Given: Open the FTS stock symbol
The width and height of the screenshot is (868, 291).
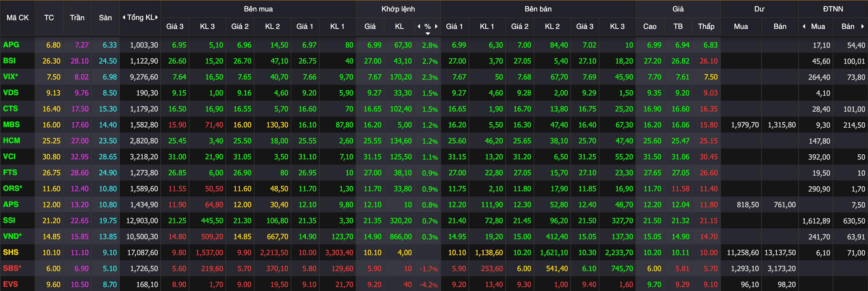Looking at the screenshot, I should click(x=10, y=172).
